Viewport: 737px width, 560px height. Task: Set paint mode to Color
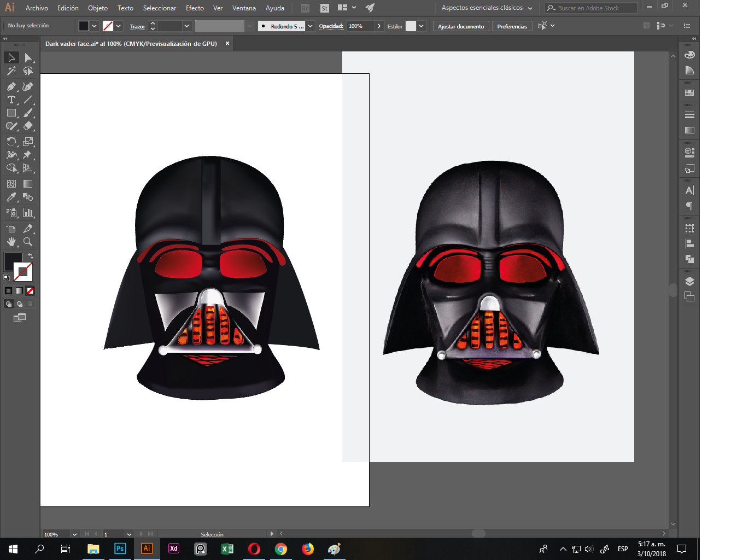click(8, 290)
